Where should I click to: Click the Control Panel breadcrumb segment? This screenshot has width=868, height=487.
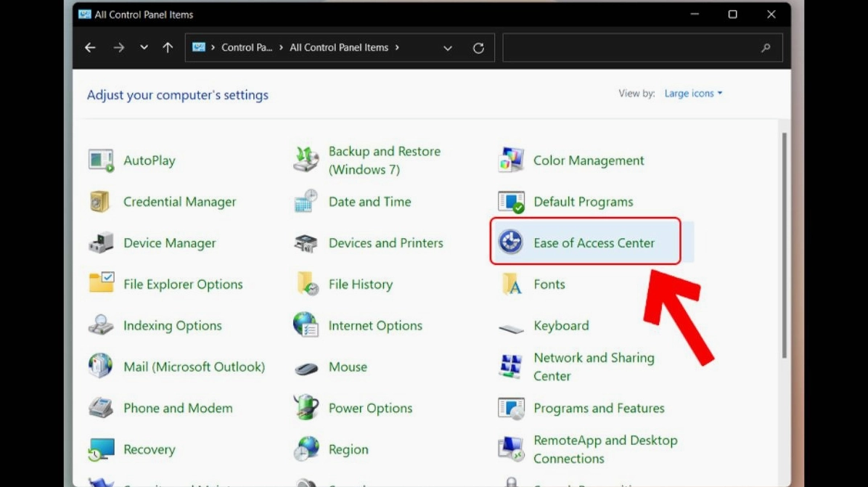coord(247,48)
